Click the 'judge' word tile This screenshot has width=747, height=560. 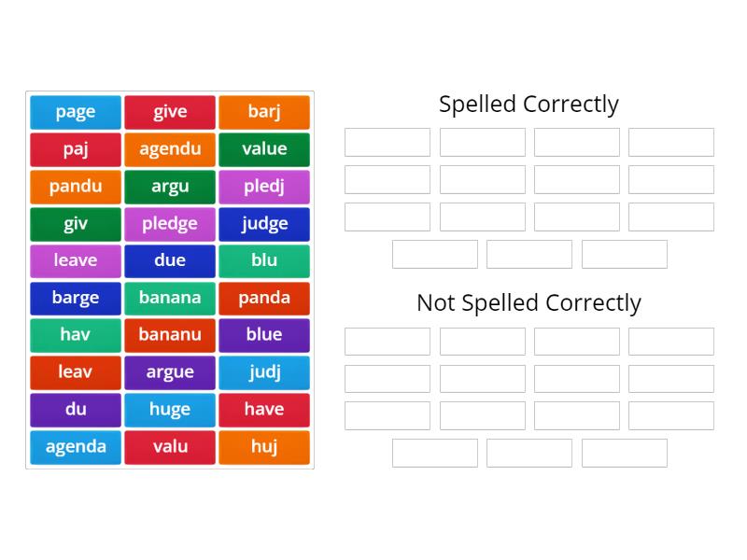point(264,224)
